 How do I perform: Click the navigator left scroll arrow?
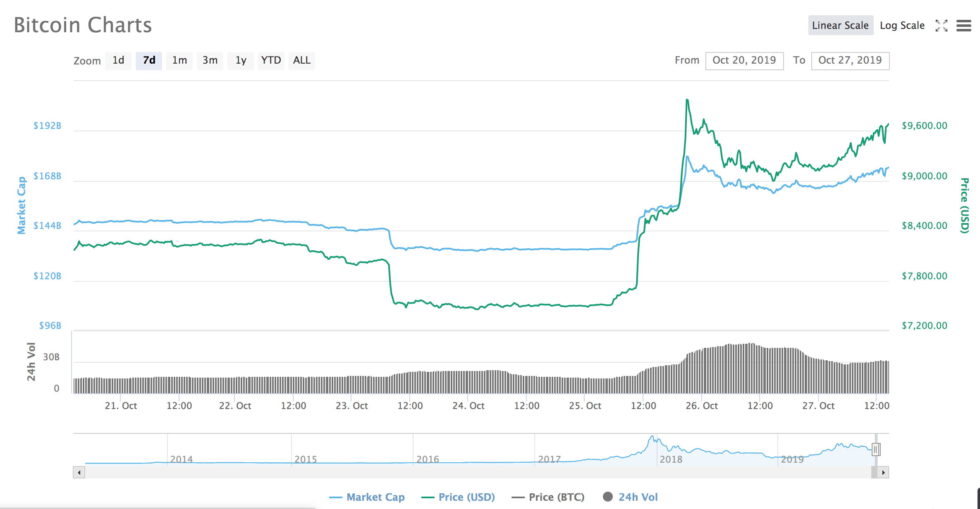coord(79,472)
